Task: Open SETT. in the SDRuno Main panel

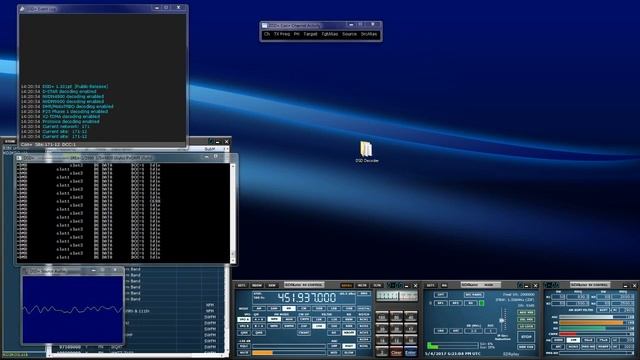Action: click(x=431, y=285)
